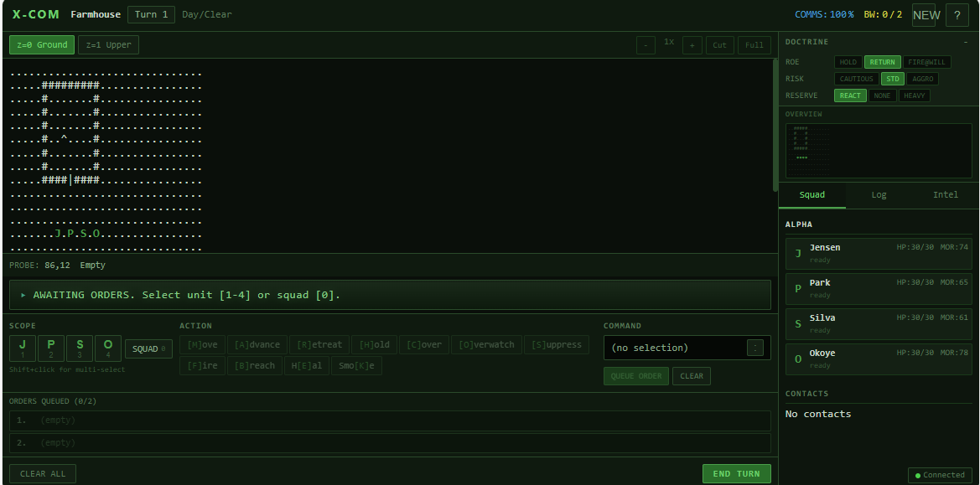Set RESERVE to NONE
This screenshot has height=485, width=980.
[x=883, y=95]
